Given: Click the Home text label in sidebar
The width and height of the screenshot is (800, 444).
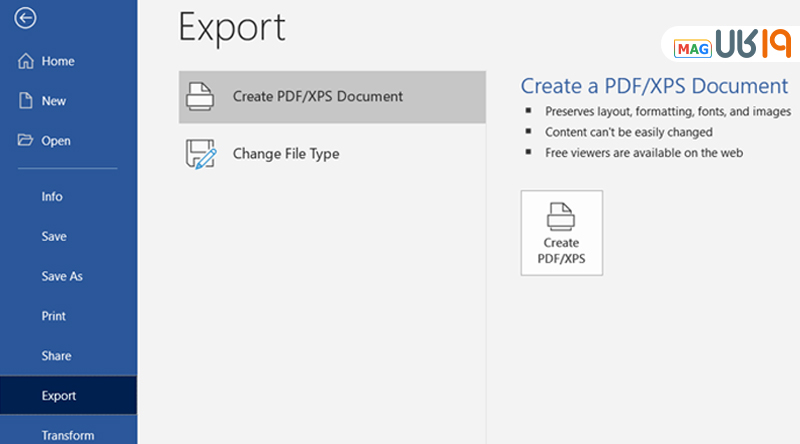Looking at the screenshot, I should point(58,61).
